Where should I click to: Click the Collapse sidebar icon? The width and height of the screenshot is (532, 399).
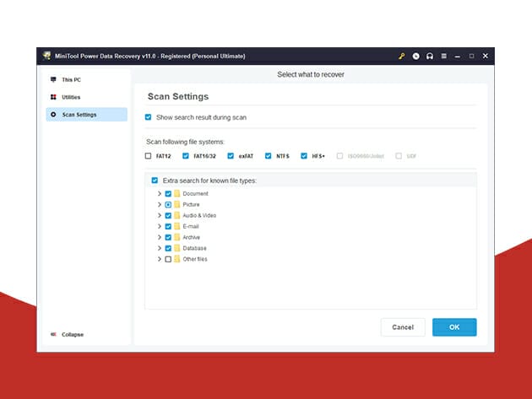[x=54, y=335]
